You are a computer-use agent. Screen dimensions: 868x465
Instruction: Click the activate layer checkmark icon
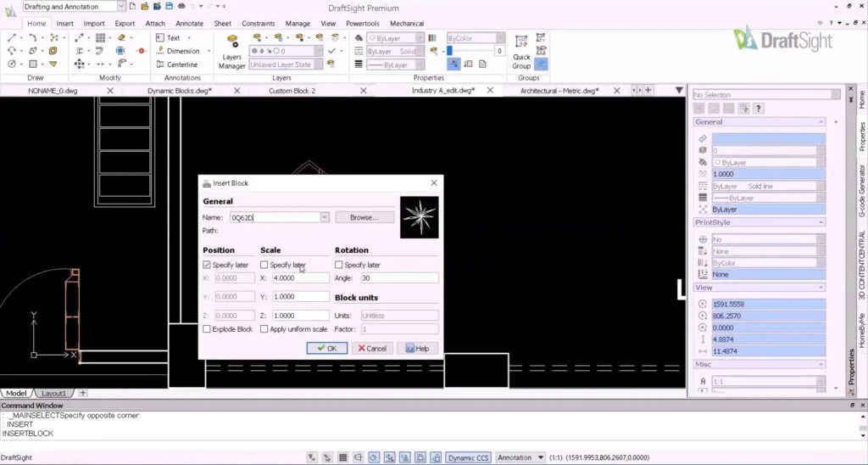click(x=331, y=51)
